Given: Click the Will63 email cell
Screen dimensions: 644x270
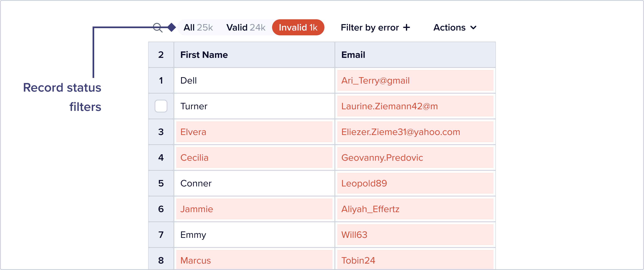Looking at the screenshot, I should (x=415, y=235).
